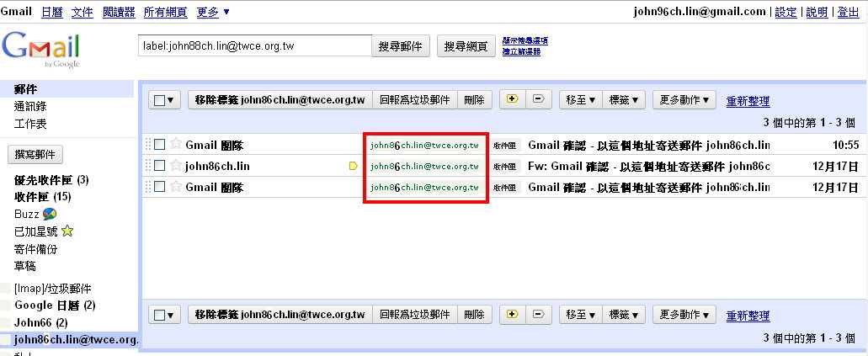Star the john86ch.lin message
Image resolution: width=868 pixels, height=356 pixels.
point(175,165)
